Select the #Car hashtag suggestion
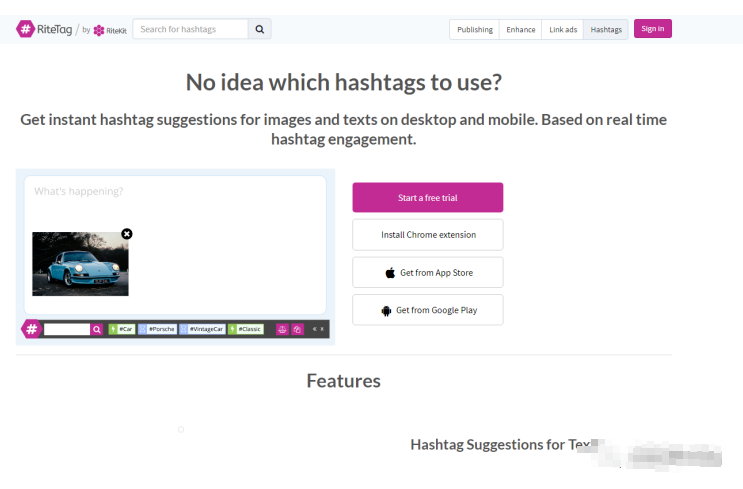This screenshot has width=743, height=489. pyautogui.click(x=122, y=329)
